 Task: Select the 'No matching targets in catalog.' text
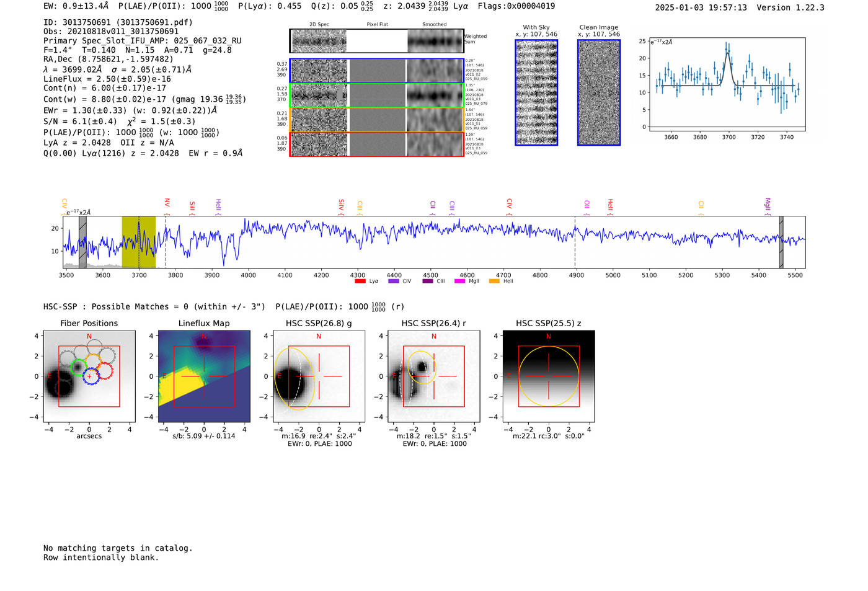(118, 548)
